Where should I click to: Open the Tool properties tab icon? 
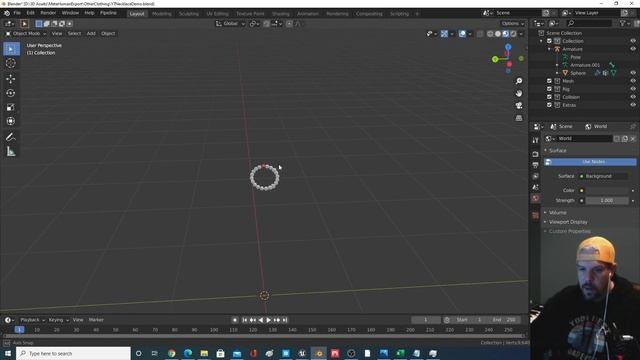coord(536,140)
